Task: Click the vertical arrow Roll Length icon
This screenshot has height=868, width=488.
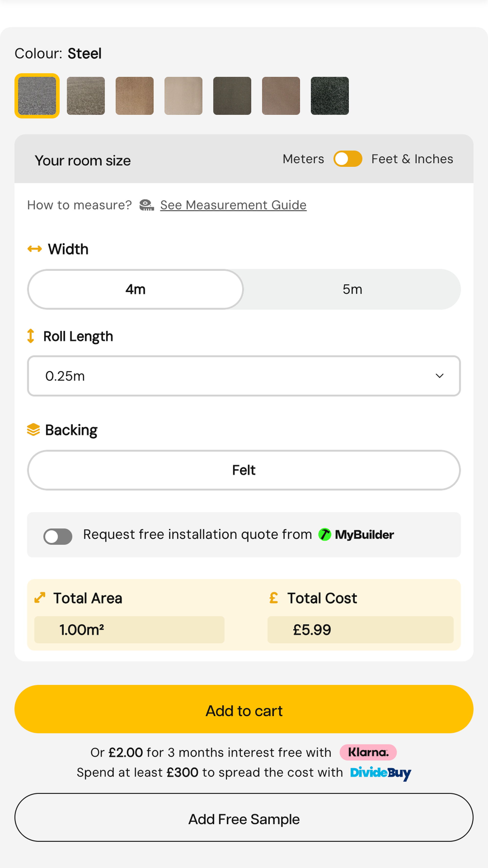Action: pyautogui.click(x=31, y=336)
